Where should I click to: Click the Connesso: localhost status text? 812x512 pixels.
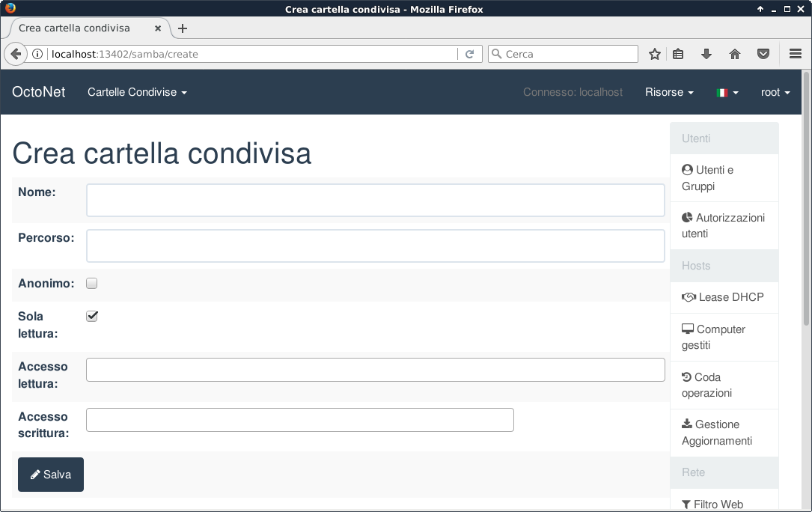pos(573,92)
